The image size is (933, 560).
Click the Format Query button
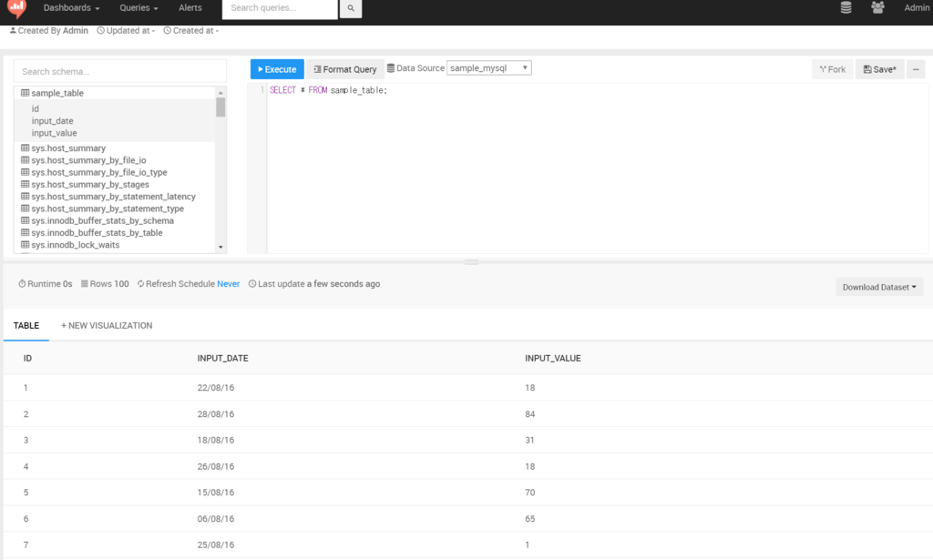coord(345,69)
